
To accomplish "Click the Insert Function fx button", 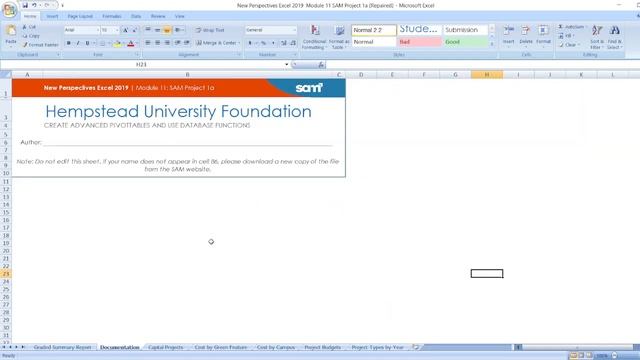I will coord(321,64).
